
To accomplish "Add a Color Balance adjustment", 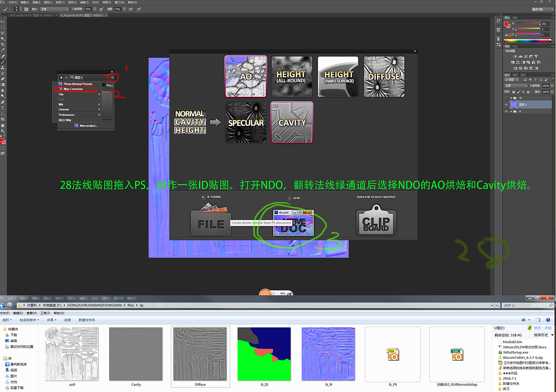I will coord(518,62).
